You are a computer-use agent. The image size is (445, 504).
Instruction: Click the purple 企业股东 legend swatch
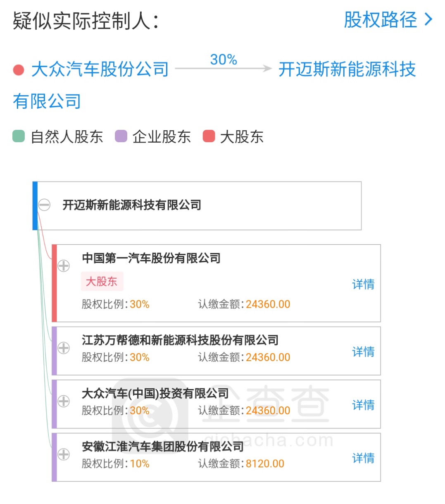pyautogui.click(x=121, y=136)
